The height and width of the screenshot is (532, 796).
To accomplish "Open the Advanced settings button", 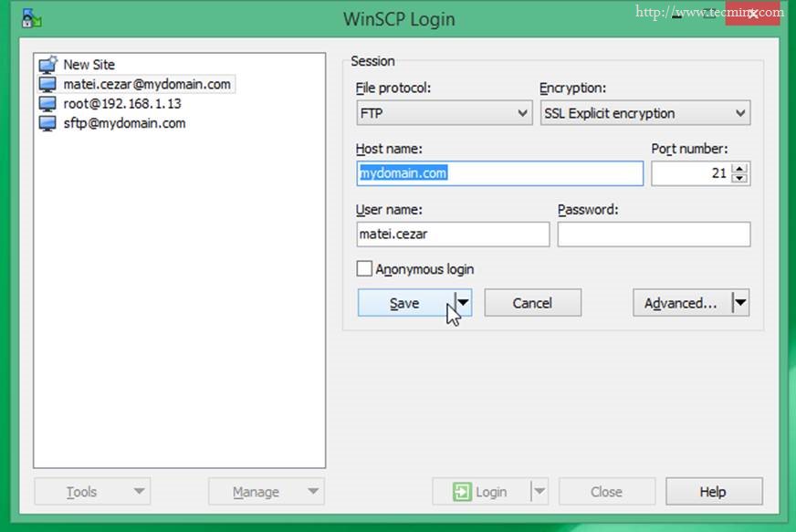I will [682, 303].
